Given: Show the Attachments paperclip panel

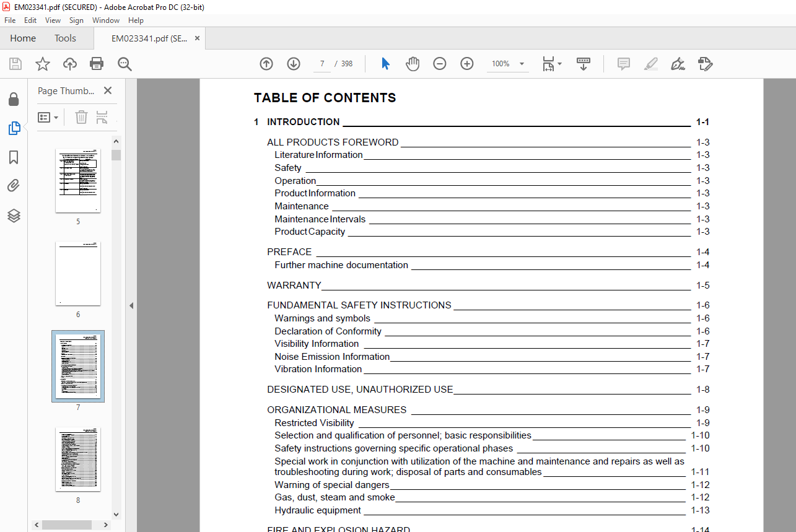Looking at the screenshot, I should point(14,186).
